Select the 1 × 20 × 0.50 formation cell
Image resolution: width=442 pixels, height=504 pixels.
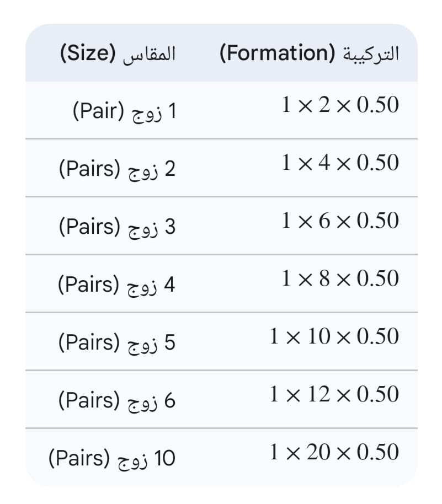(334, 453)
